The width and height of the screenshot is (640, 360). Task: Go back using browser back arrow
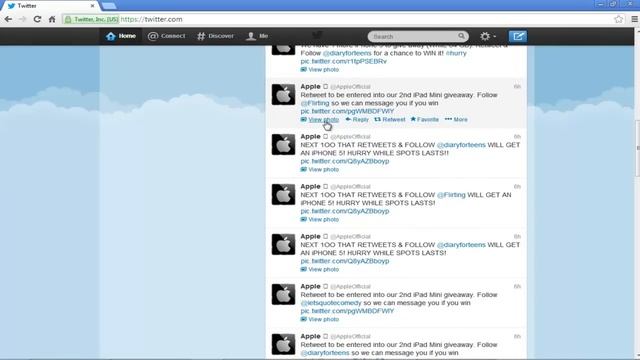[8, 19]
